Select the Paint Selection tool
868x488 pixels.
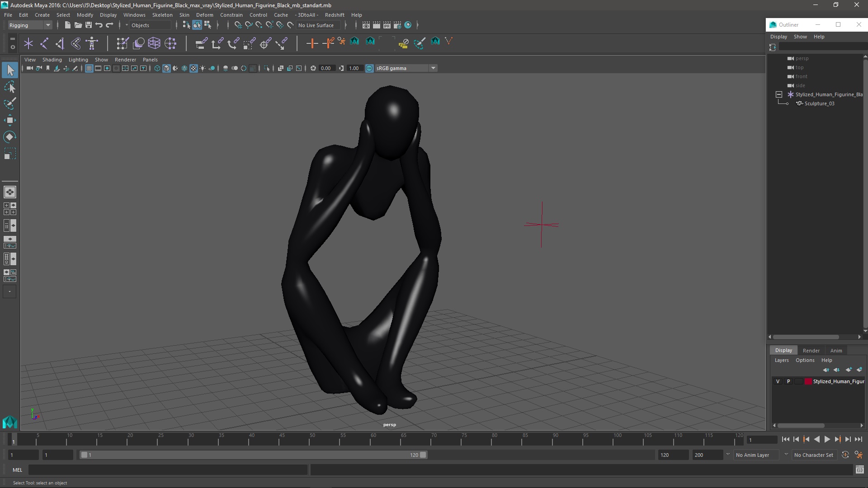pyautogui.click(x=9, y=103)
